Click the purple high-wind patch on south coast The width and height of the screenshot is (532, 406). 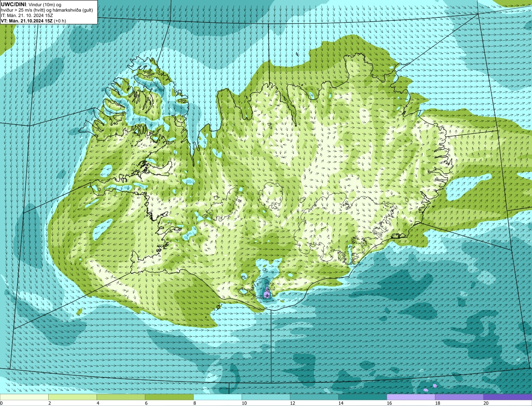(267, 294)
